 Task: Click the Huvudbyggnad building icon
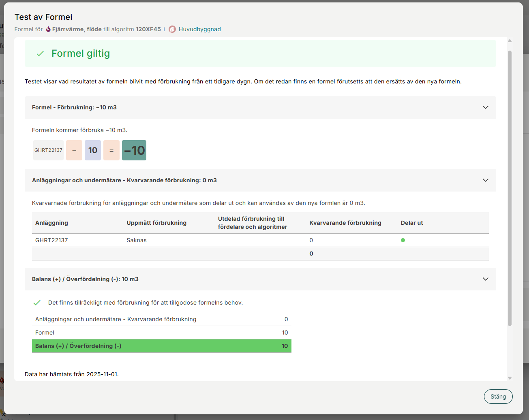[x=172, y=29]
